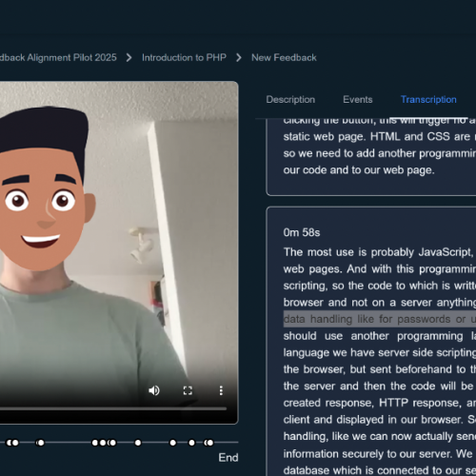Click the chevron before Introduction to PHP

[x=129, y=58]
